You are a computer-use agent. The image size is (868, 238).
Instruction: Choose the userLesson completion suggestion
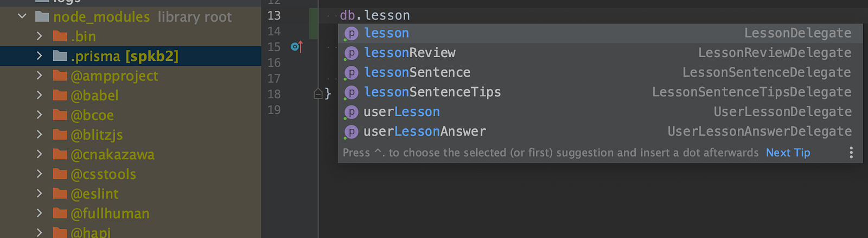point(401,112)
